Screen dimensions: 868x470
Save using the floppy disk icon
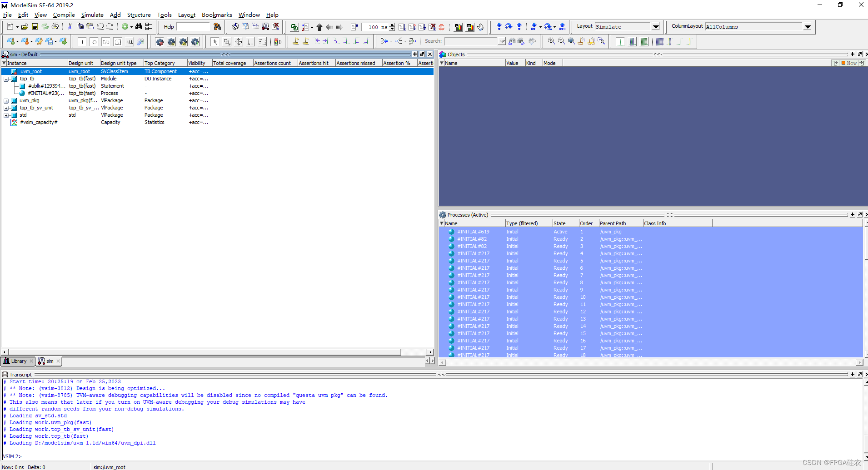pos(35,27)
